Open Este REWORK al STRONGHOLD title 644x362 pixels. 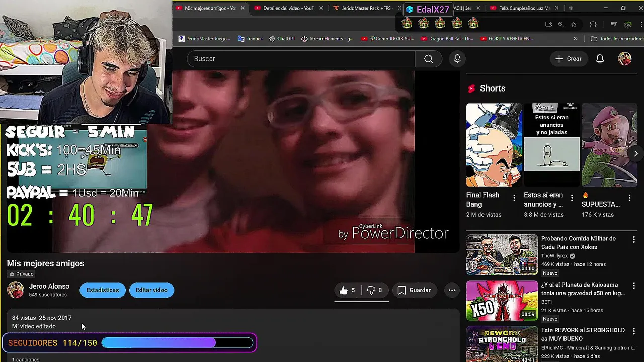click(x=583, y=334)
